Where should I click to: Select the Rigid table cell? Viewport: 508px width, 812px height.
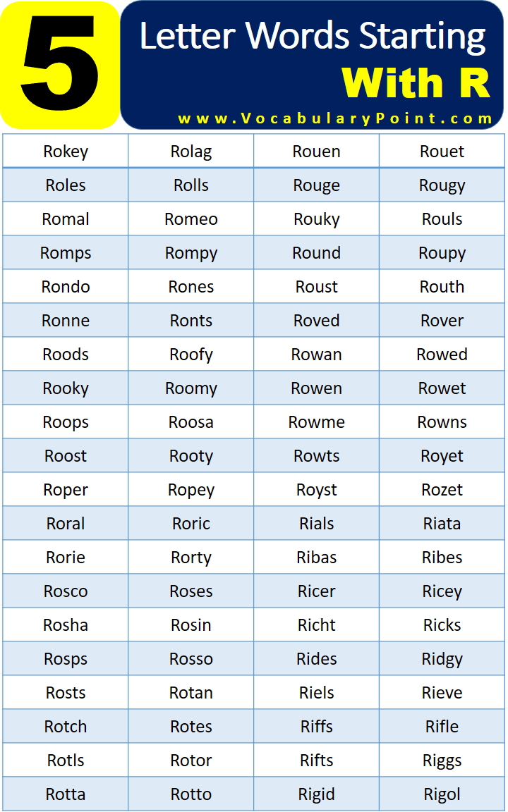coord(317,794)
